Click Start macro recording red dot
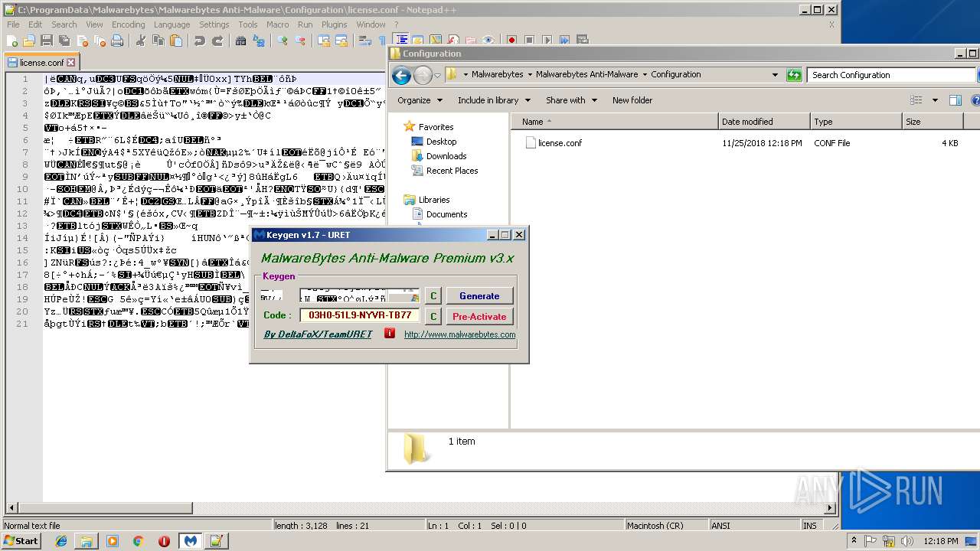Screen dimensions: 980x551 pyautogui.click(x=511, y=41)
